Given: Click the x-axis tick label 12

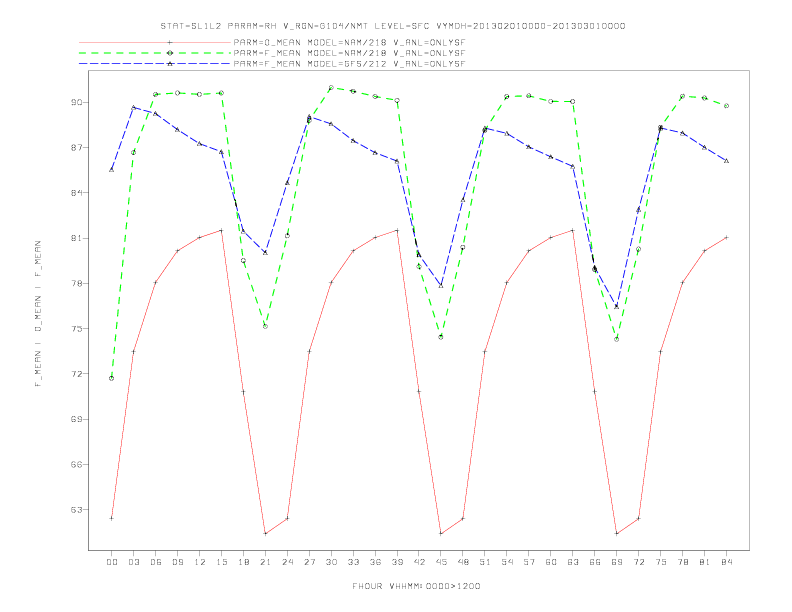Looking at the screenshot, I should click(200, 562).
